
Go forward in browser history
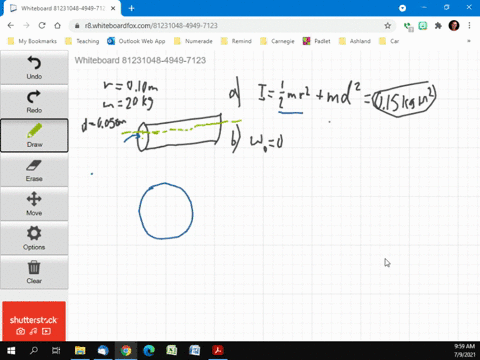tap(26, 26)
